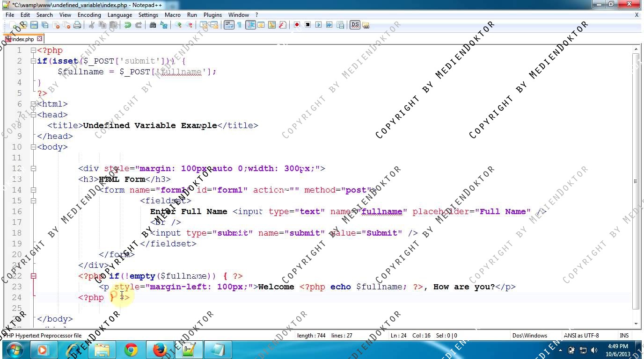Click INS indicator in status bar

click(x=624, y=335)
